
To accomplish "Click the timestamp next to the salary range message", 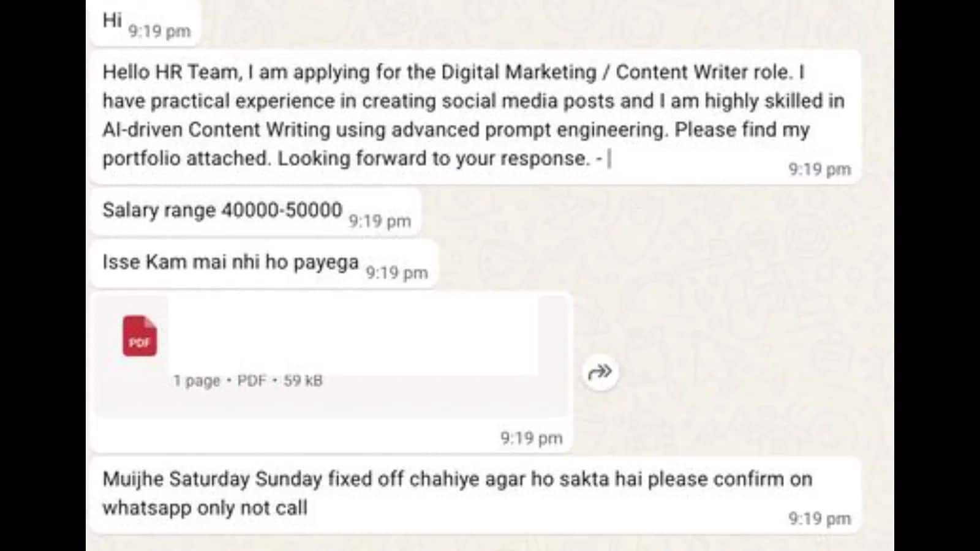I will coord(380,221).
